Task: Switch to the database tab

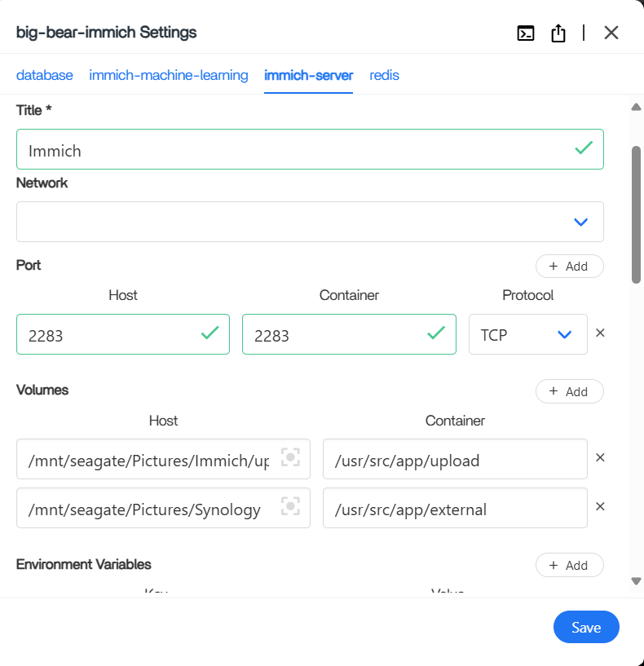Action: [x=45, y=75]
